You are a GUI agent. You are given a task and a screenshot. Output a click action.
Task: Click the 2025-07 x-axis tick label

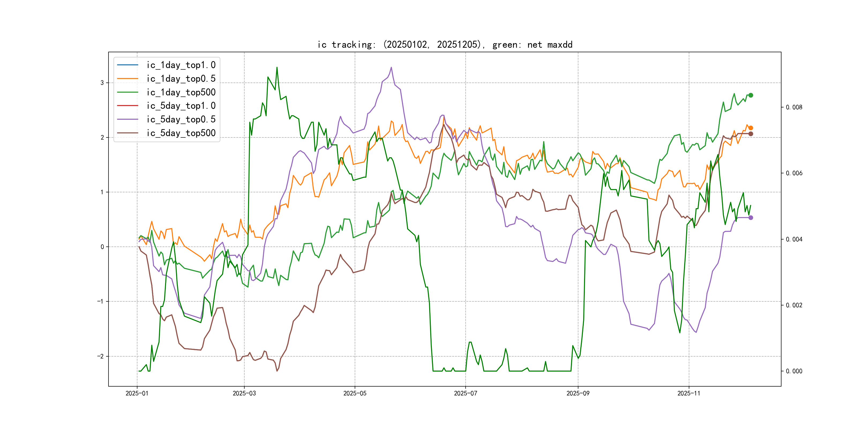click(x=465, y=393)
